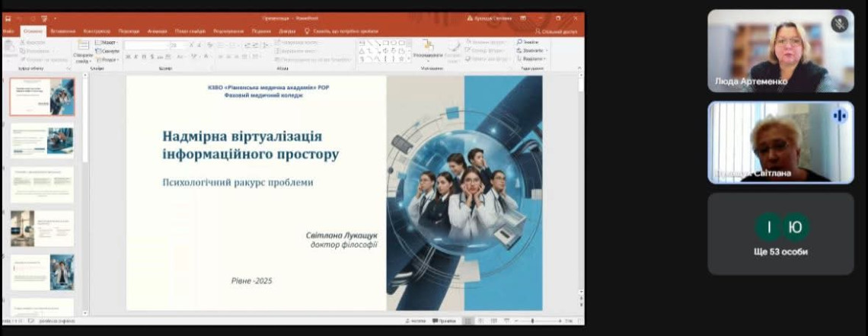
Task: Toggle underline formatting in Font group
Action: [x=143, y=57]
